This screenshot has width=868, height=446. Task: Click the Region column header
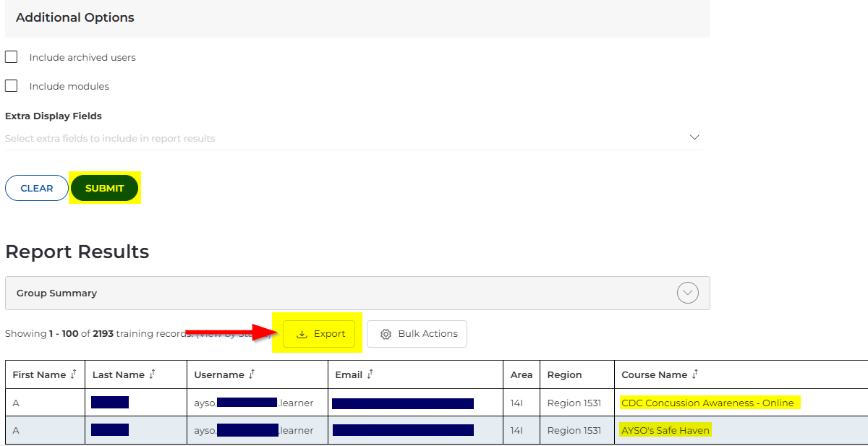pyautogui.click(x=564, y=374)
